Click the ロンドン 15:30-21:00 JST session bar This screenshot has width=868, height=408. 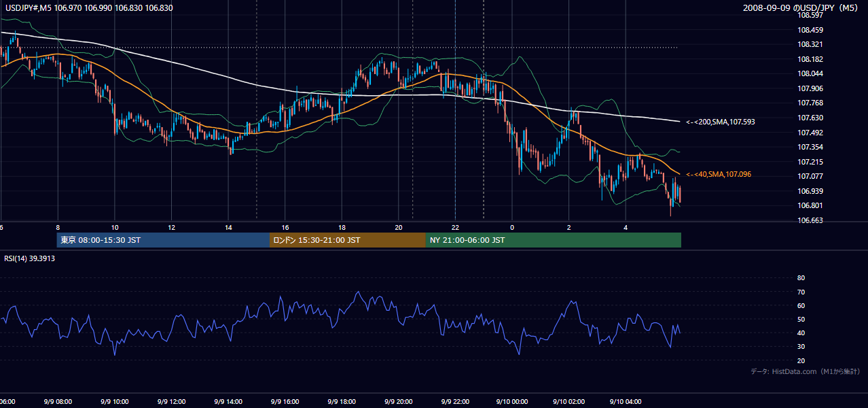click(x=348, y=240)
